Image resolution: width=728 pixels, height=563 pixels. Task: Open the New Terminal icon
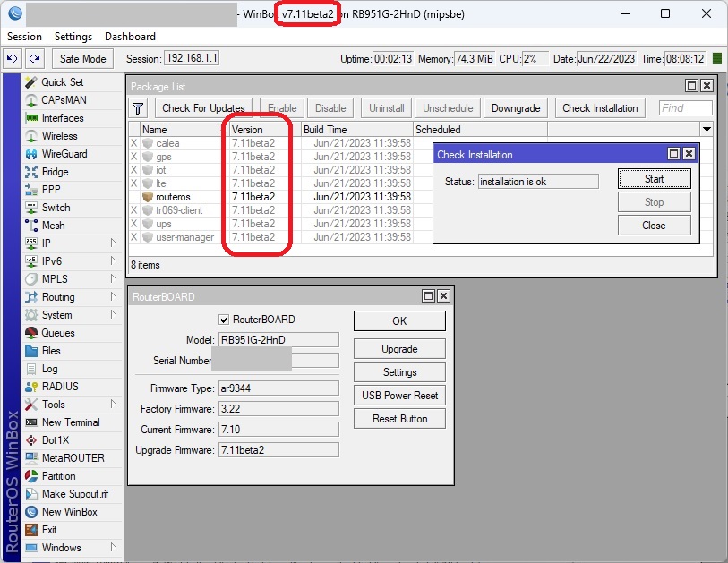tap(31, 422)
